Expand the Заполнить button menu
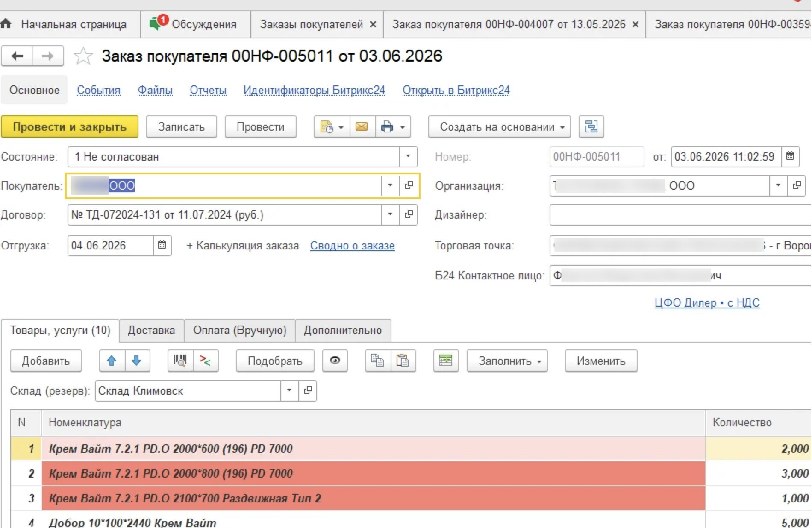The height and width of the screenshot is (528, 812). click(507, 361)
